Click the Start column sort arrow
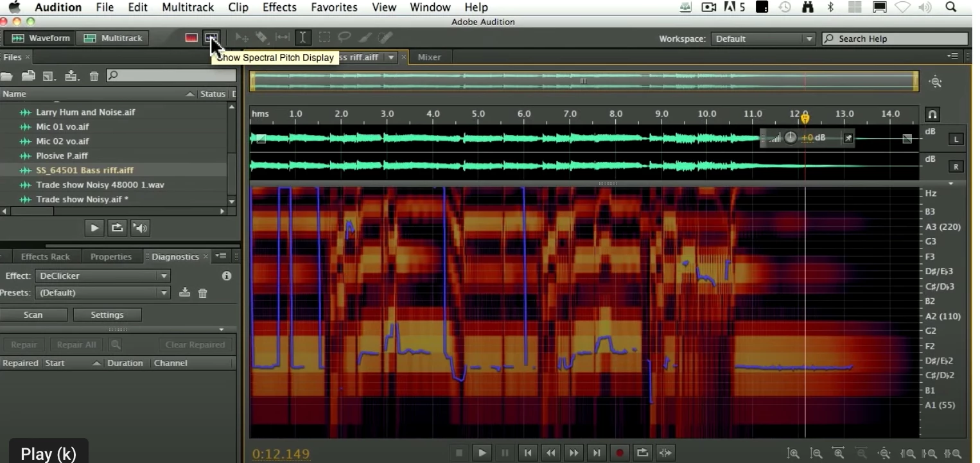Screen dimensions: 980x463 [x=96, y=363]
